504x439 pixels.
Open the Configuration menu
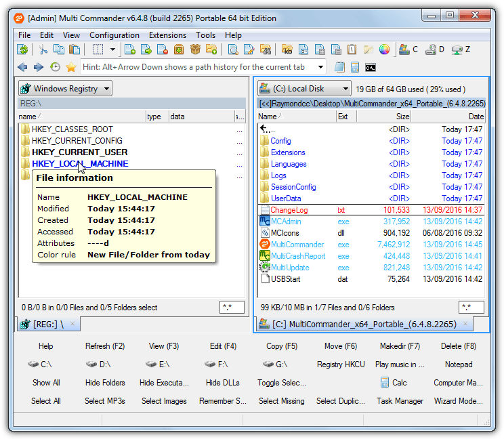(x=114, y=35)
